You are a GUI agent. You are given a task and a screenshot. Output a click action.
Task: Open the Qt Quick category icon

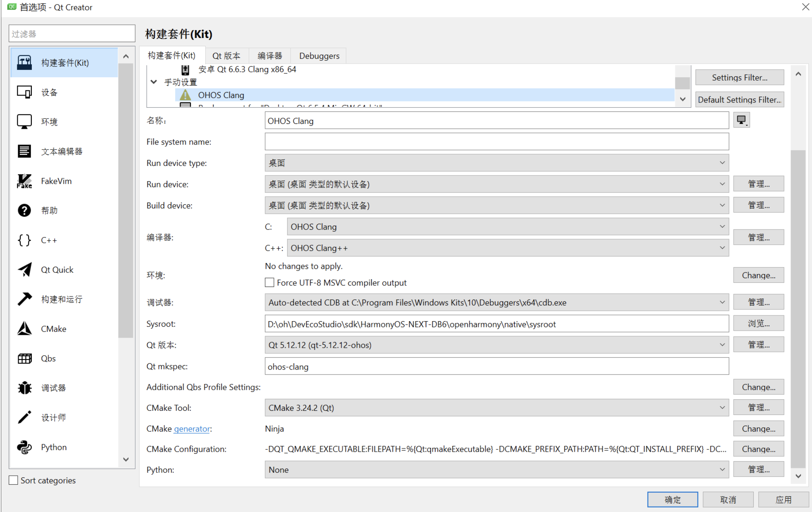pyautogui.click(x=24, y=270)
